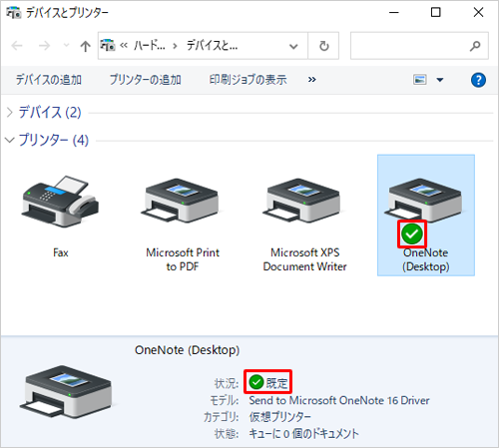Click the OneNote (Desktop) title in the details pane
The width and height of the screenshot is (499, 448).
tap(187, 350)
